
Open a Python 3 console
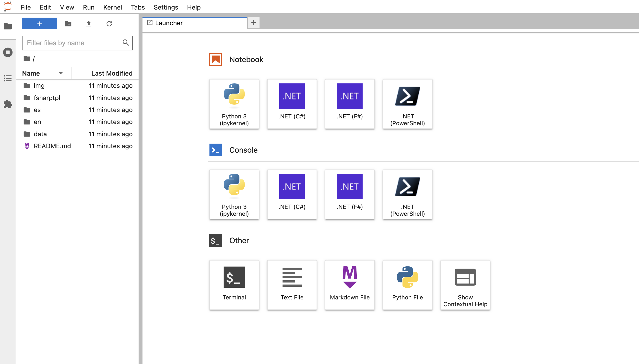[x=234, y=194]
